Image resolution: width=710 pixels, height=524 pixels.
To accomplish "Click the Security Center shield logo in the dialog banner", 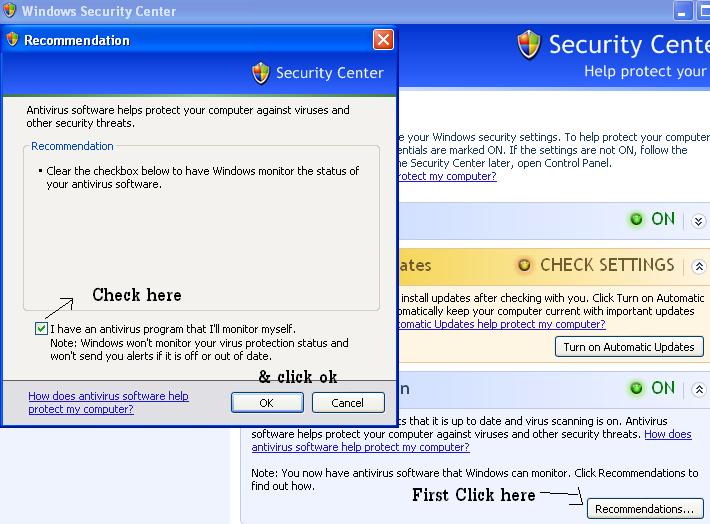I will (261, 73).
